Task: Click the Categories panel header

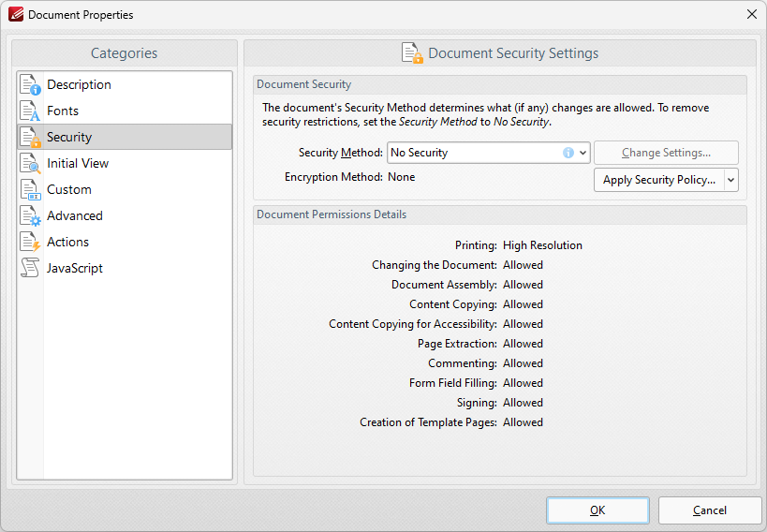Action: coord(125,53)
